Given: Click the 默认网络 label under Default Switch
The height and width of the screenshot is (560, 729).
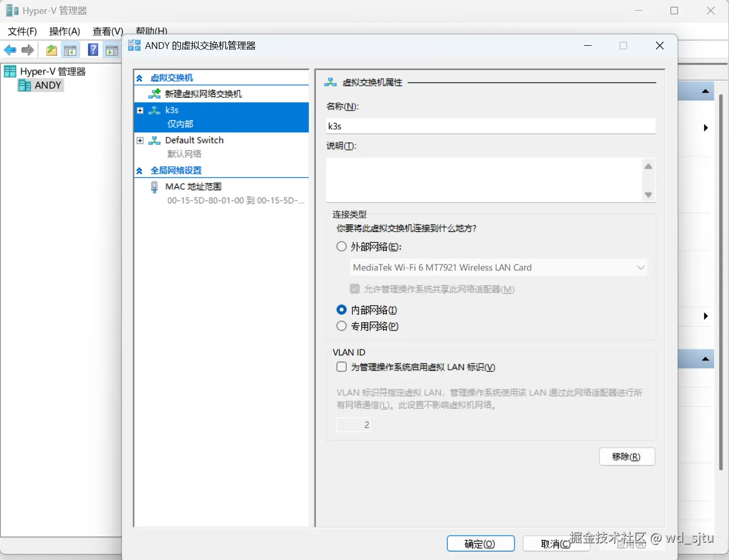Looking at the screenshot, I should click(184, 154).
